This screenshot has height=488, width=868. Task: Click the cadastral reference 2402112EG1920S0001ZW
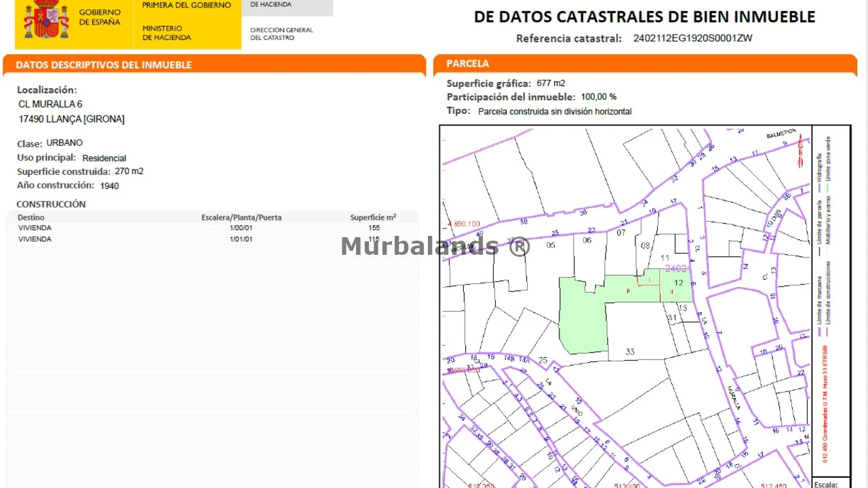tap(692, 39)
